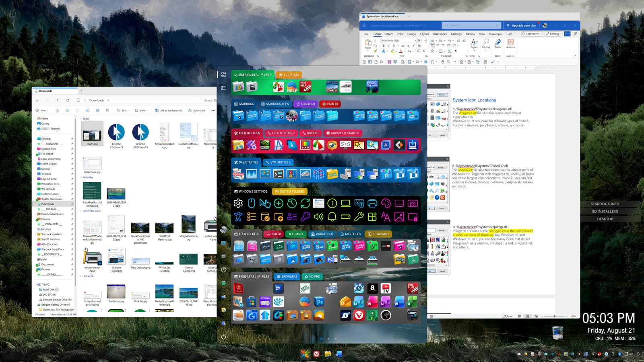The image size is (644, 362).
Task: Open the Blue Glass folder icon
Action: pyautogui.click(x=346, y=246)
